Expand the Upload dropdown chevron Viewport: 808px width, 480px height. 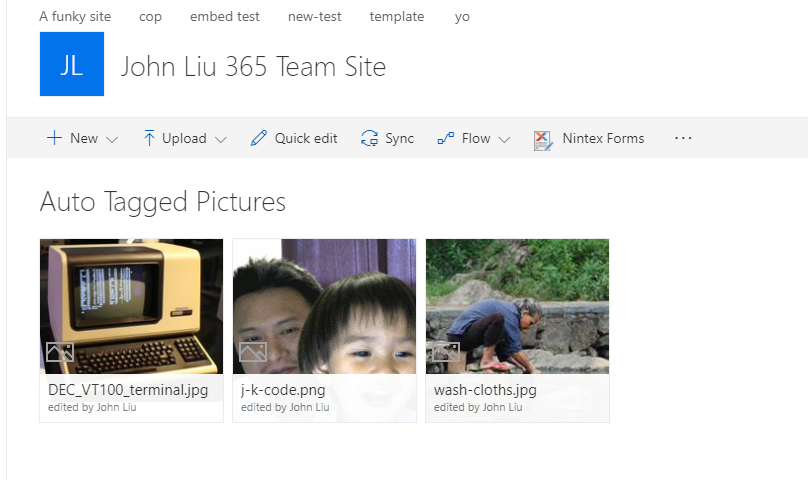(220, 139)
